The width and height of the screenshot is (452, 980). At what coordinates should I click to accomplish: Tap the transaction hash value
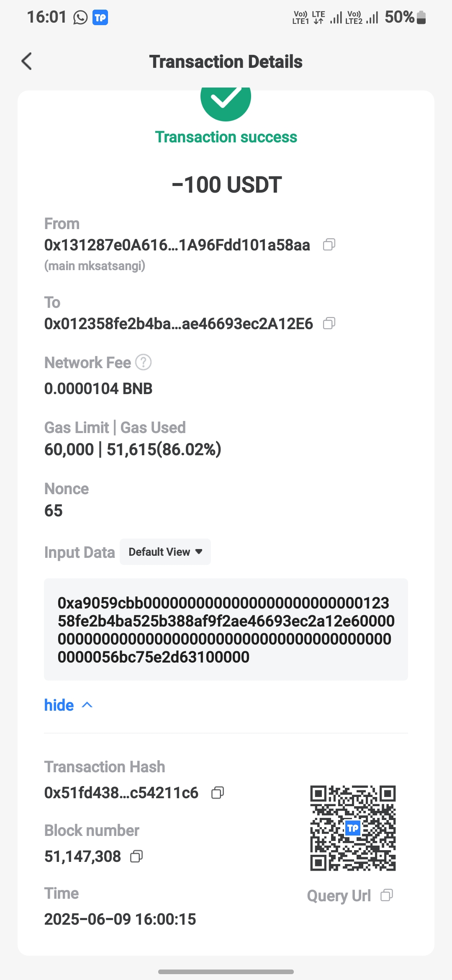(121, 793)
